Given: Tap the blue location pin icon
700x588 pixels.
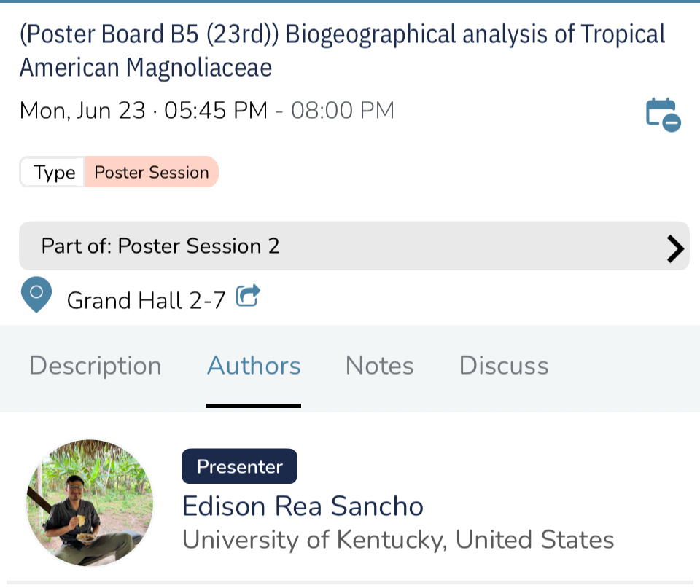Looking at the screenshot, I should click(x=36, y=295).
